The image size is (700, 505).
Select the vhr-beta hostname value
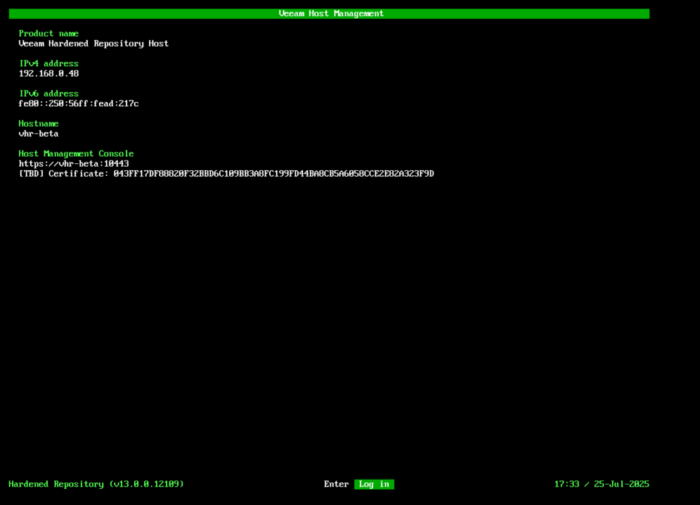[38, 134]
